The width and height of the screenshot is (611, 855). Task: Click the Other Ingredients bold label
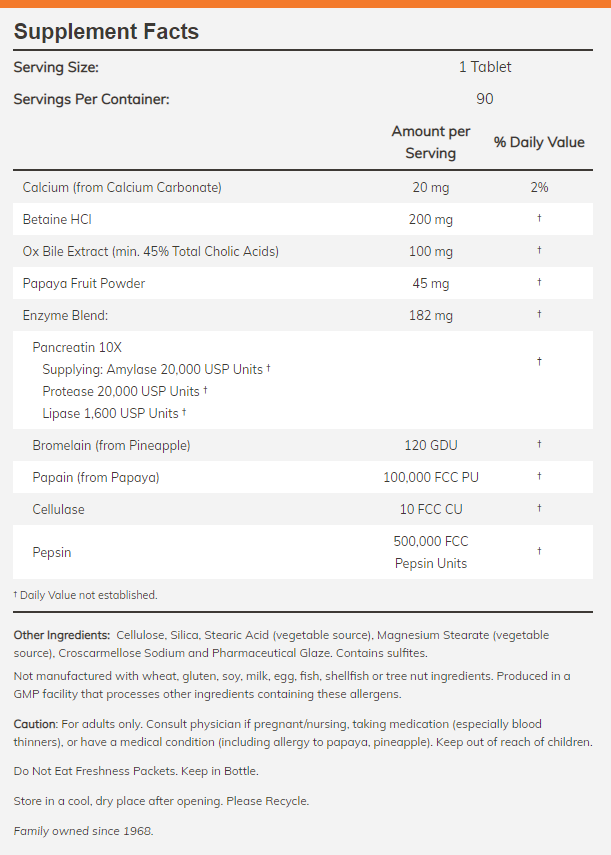coord(62,635)
